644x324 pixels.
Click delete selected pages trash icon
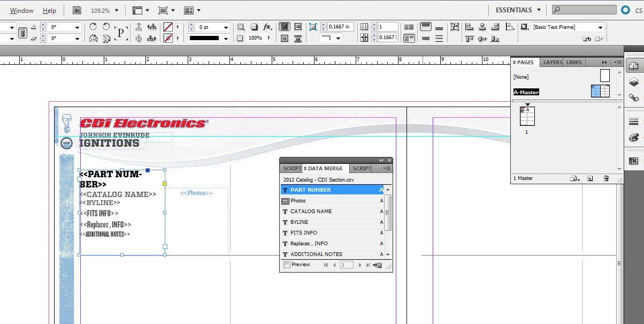(605, 178)
